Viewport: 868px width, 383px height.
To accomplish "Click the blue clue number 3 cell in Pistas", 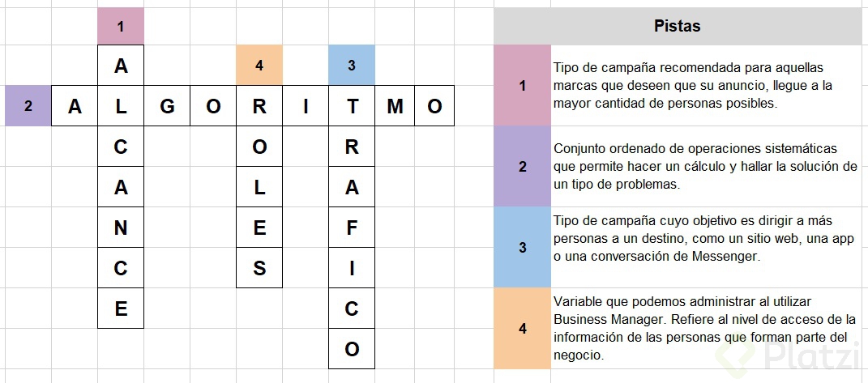I will (x=522, y=247).
